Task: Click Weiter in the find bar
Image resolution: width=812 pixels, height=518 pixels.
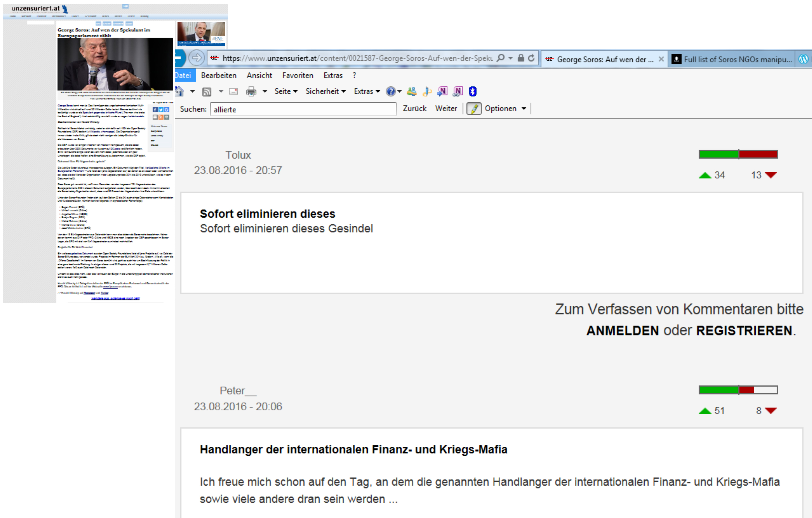Action: tap(446, 109)
